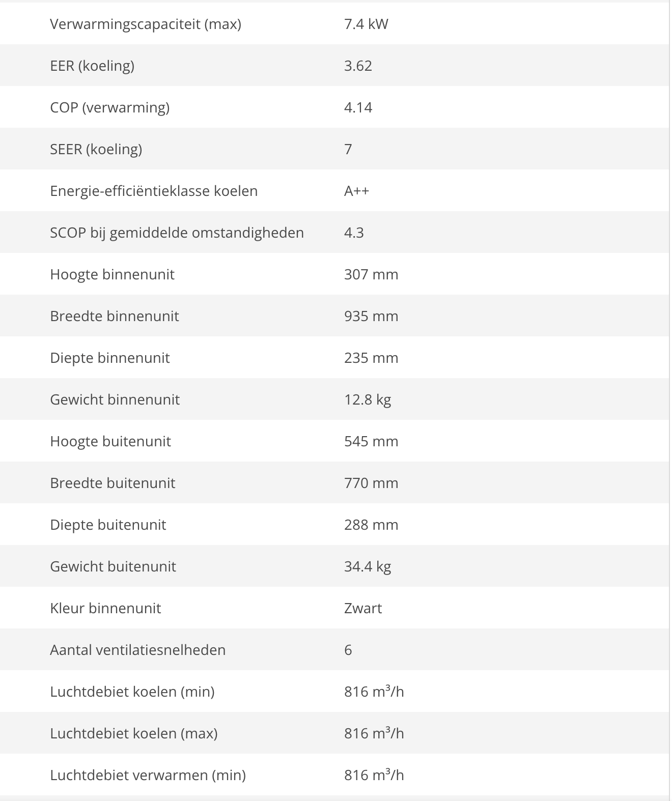Click the A++ energy class value
The height and width of the screenshot is (801, 672).
(x=356, y=191)
